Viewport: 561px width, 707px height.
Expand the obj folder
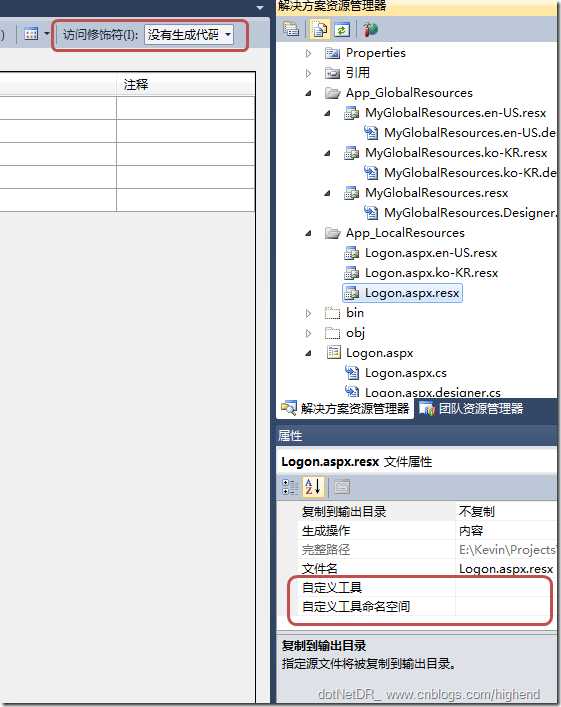coord(308,334)
